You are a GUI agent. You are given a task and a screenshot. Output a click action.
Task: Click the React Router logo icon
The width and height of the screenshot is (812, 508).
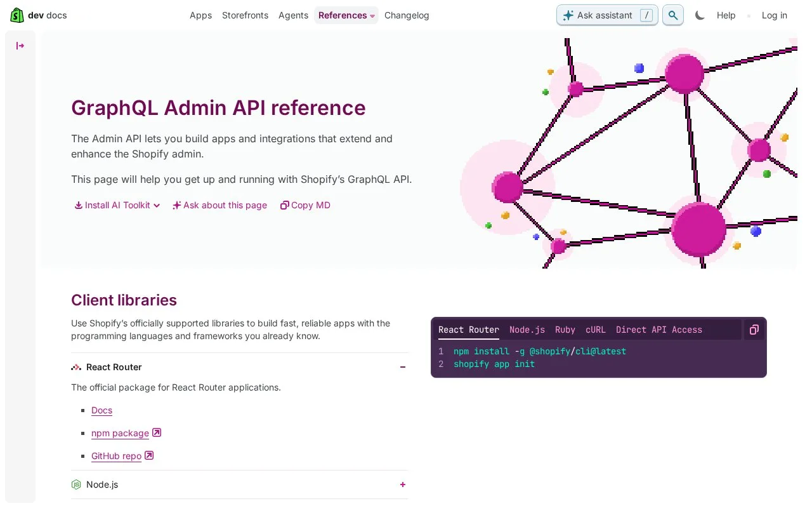point(76,367)
